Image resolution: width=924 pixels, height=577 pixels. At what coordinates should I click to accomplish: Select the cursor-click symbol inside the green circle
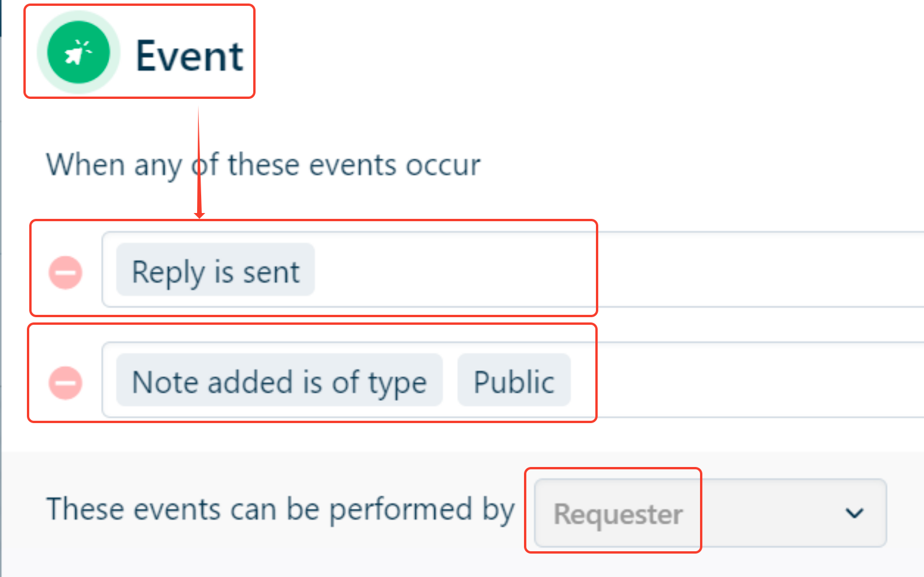[79, 52]
